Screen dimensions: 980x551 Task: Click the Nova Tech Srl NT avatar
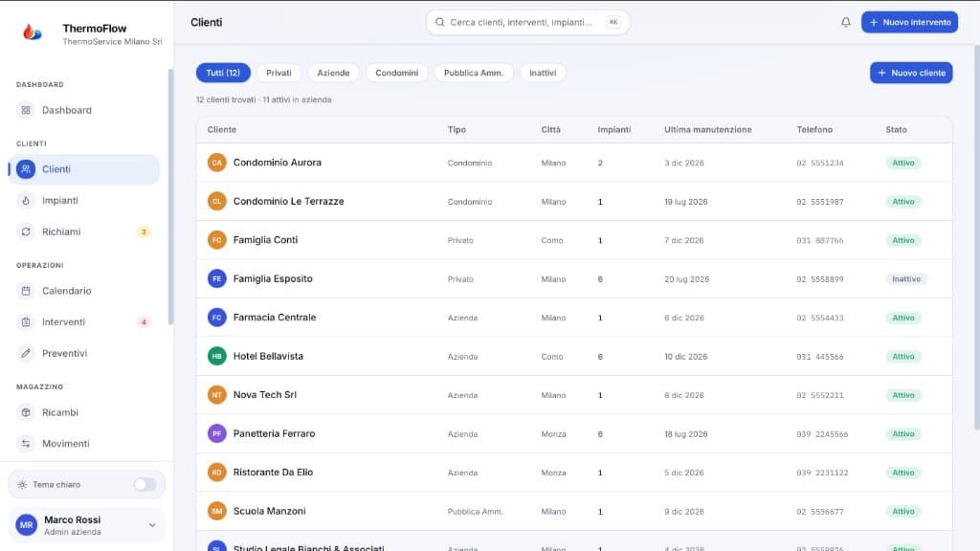tap(217, 395)
